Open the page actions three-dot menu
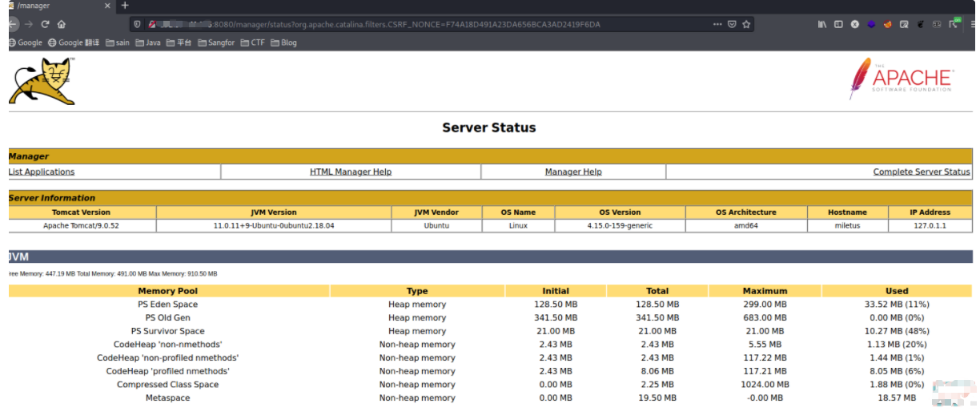This screenshot has width=980, height=416. 717,24
